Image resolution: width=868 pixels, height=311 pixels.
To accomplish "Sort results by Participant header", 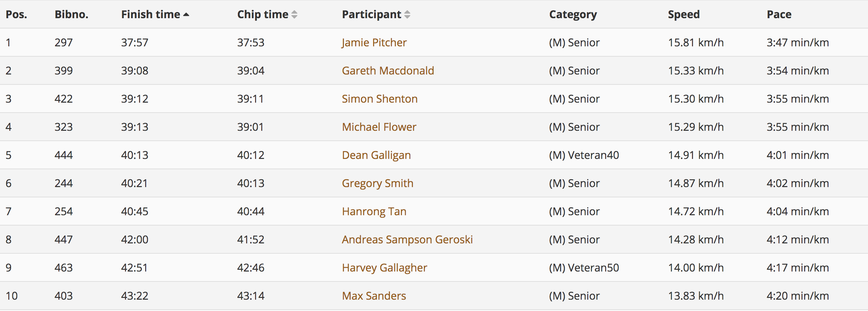I will coord(372,14).
